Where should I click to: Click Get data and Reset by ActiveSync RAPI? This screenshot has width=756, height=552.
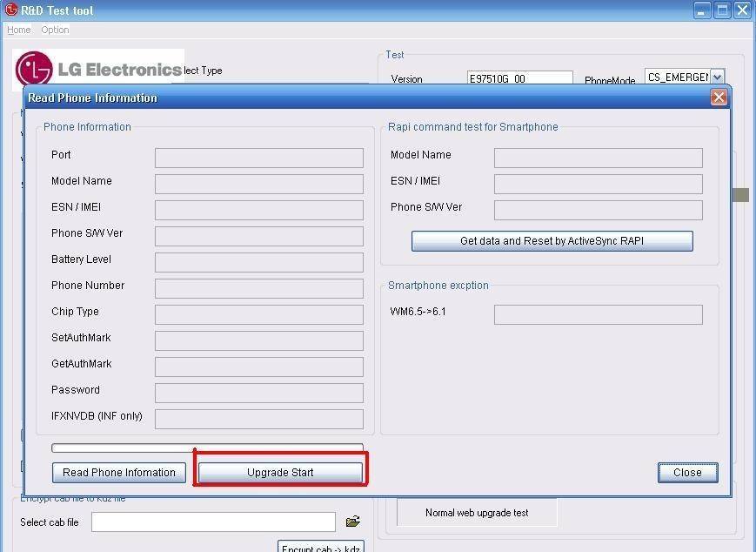pos(552,241)
